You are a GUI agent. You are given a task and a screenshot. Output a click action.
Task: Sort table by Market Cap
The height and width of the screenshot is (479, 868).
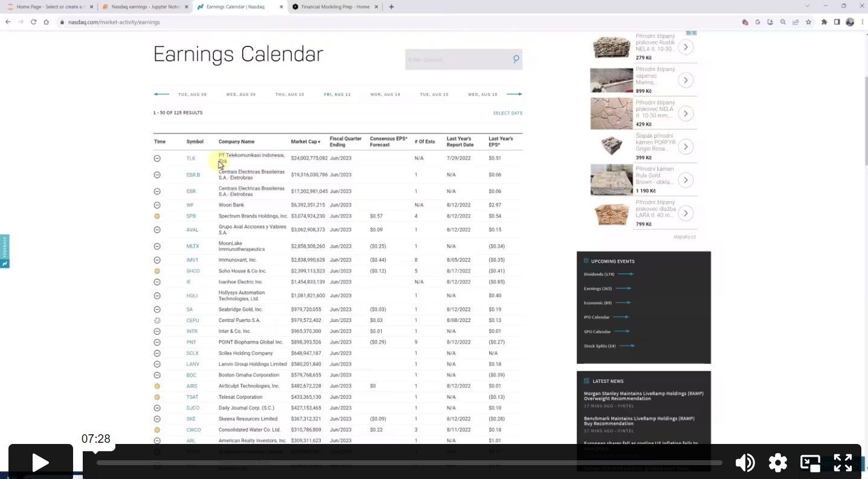pyautogui.click(x=306, y=142)
